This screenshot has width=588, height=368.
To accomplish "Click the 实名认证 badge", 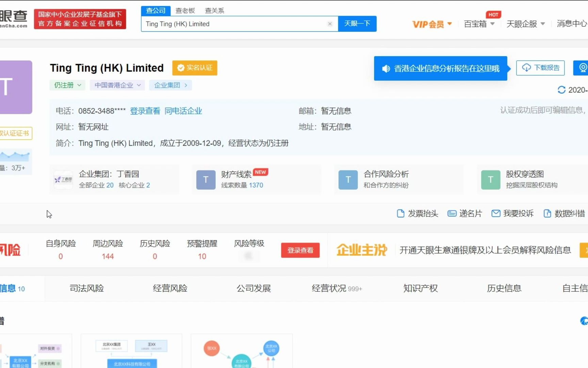I will pyautogui.click(x=195, y=68).
